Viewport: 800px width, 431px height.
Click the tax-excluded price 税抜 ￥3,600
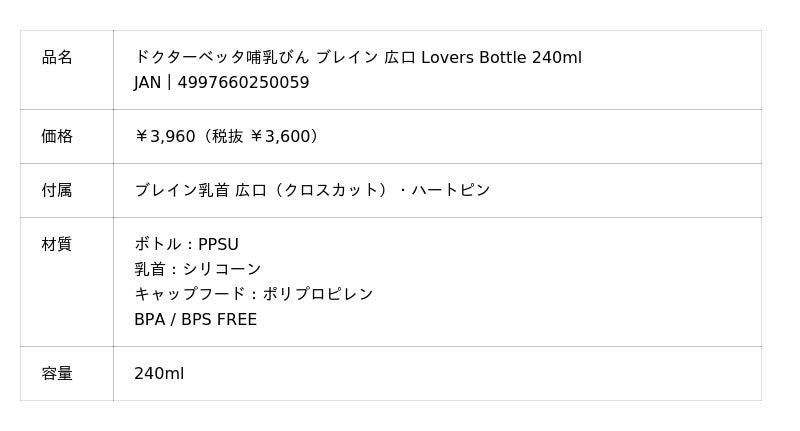tap(264, 137)
